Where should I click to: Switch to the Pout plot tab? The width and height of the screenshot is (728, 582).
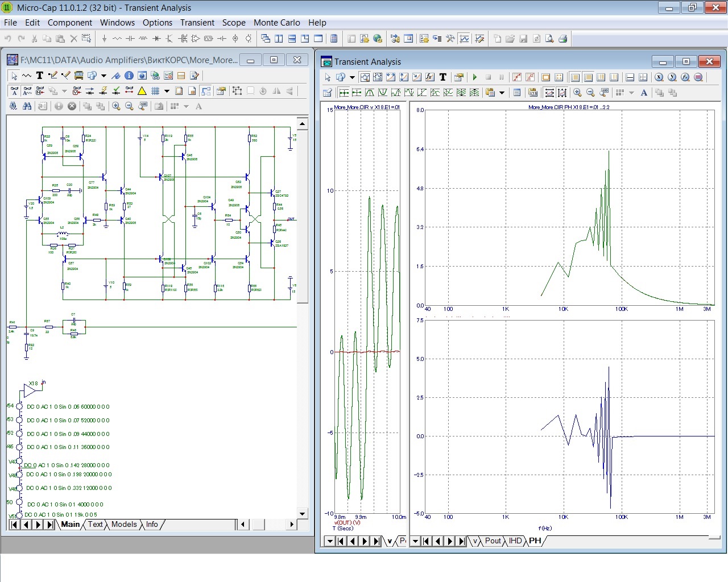click(493, 541)
